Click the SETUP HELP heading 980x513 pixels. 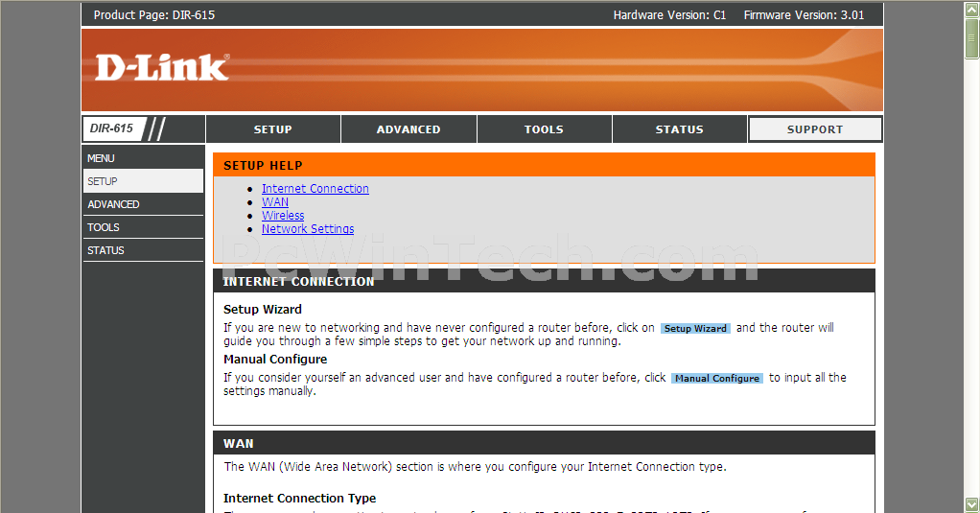[263, 166]
